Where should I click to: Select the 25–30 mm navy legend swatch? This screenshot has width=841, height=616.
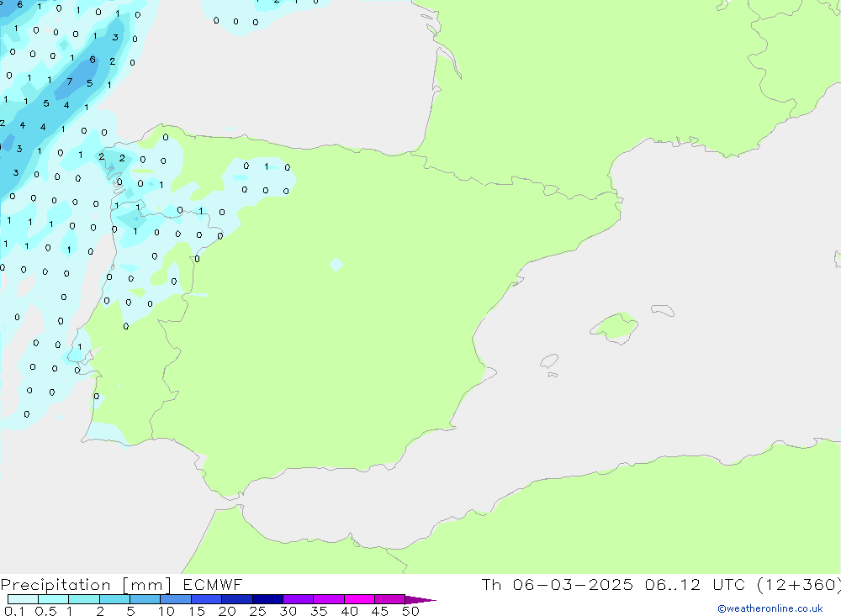pos(267,599)
